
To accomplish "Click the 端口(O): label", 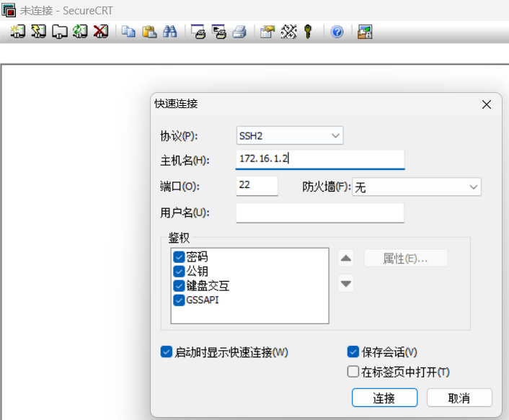I will pyautogui.click(x=180, y=187).
